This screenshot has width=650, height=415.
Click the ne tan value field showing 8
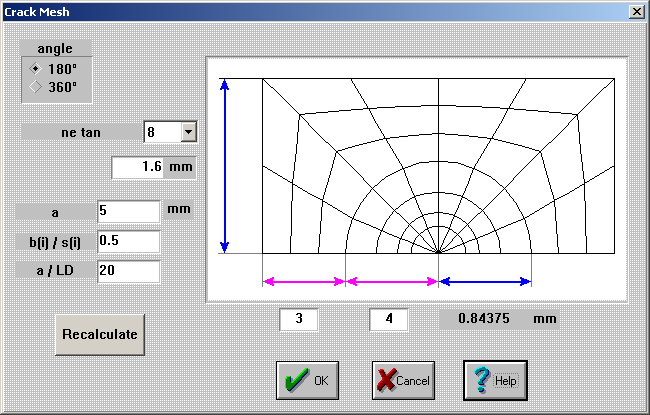tap(162, 132)
